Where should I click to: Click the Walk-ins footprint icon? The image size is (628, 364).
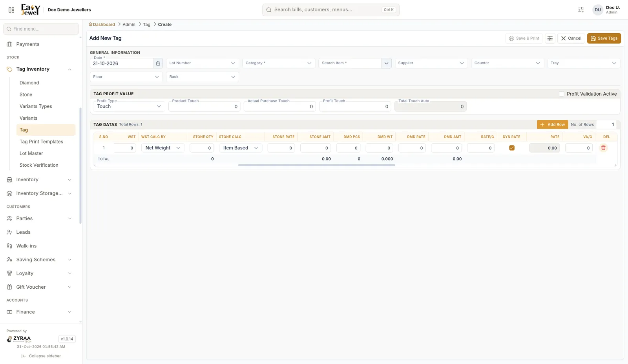tap(9, 246)
